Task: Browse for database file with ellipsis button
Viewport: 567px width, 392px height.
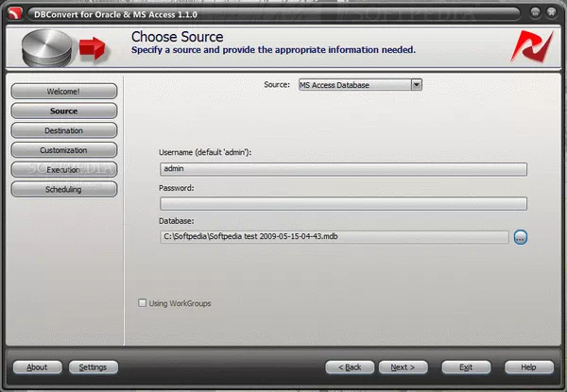Action: coord(521,237)
